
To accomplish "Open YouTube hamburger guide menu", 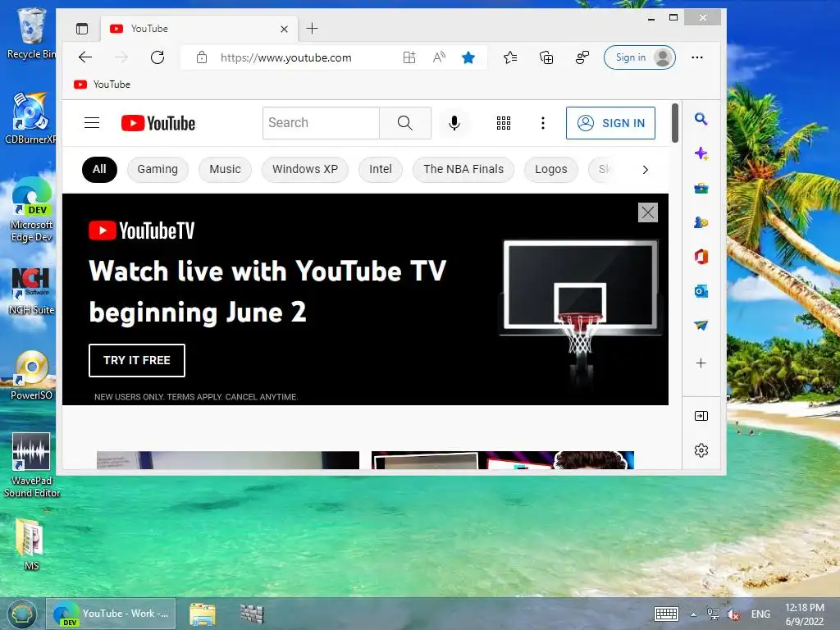I will [x=92, y=123].
